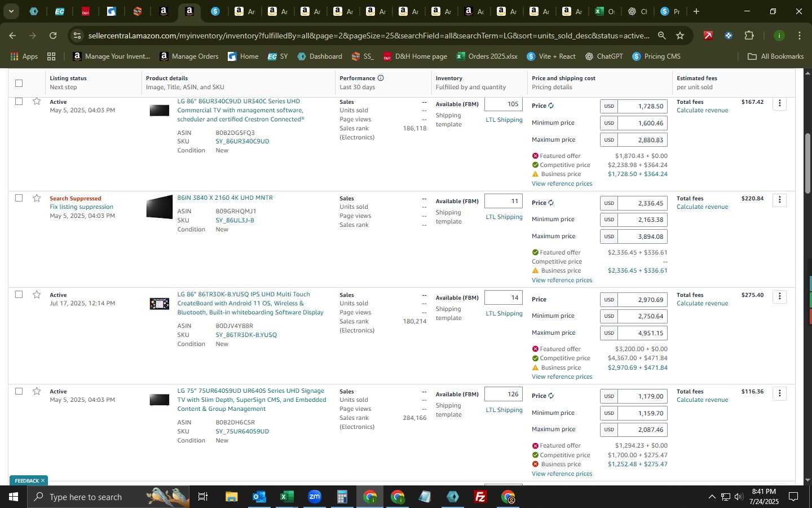This screenshot has height=508, width=812.
Task: View reference prices for 86UL3J-B
Action: click(x=562, y=280)
